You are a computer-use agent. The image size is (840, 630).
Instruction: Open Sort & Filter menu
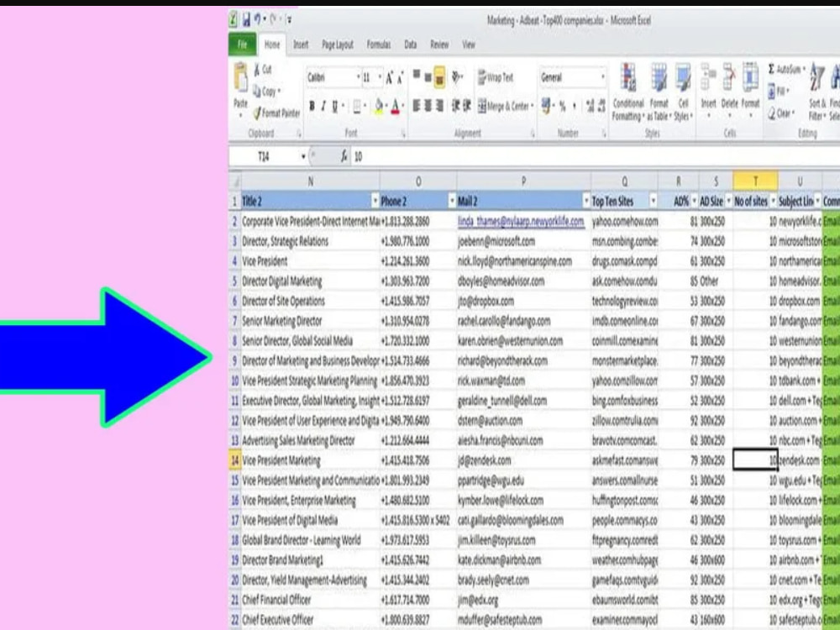coord(817,92)
